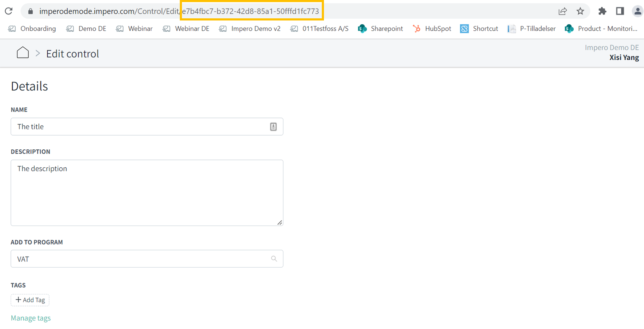Open the browser Extensions puzzle icon
Viewport: 644px width, 329px height.
tap(602, 11)
